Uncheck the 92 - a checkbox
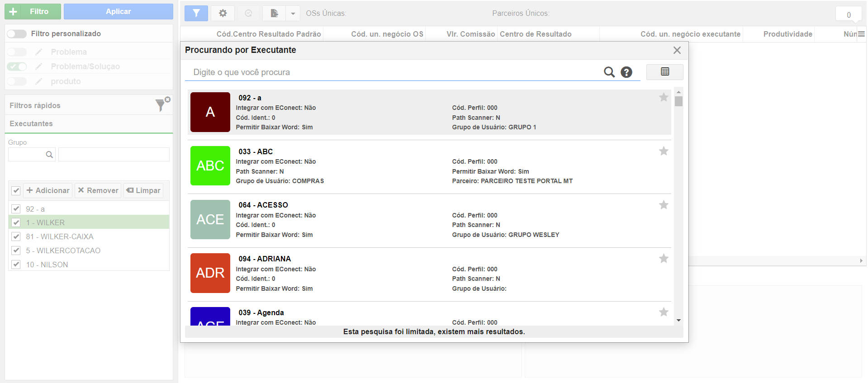The image size is (868, 383). point(16,208)
